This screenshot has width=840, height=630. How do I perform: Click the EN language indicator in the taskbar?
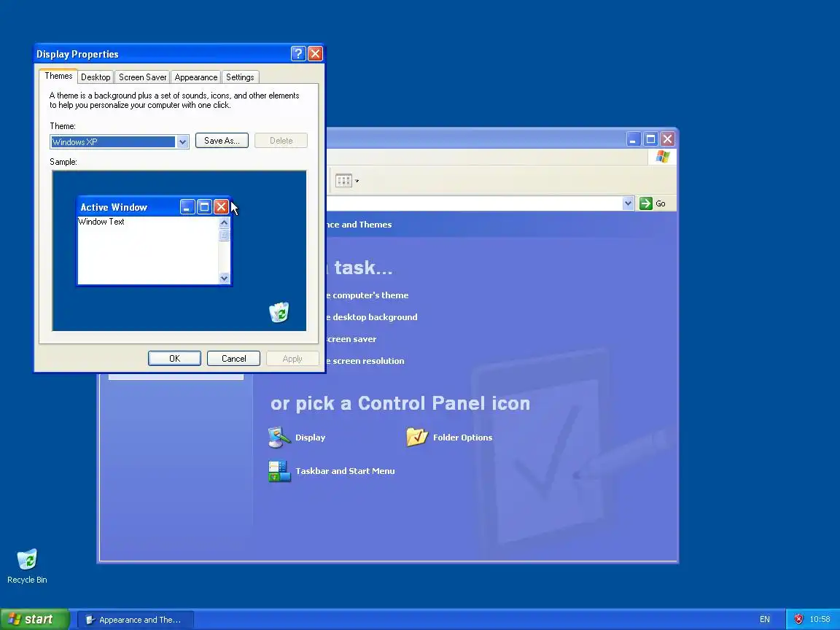pyautogui.click(x=764, y=619)
